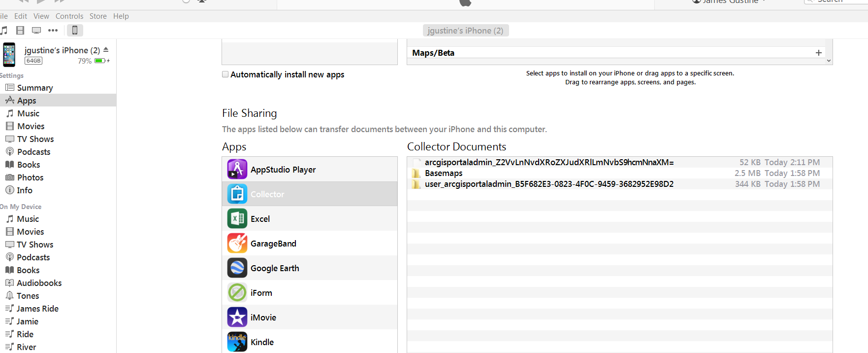Select the Maps/Beta folder row
This screenshot has width=868, height=353.
[616, 53]
